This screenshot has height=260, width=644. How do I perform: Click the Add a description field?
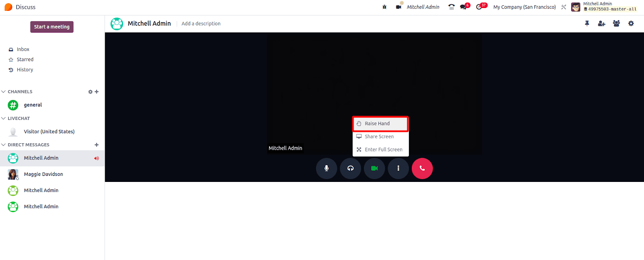point(201,24)
